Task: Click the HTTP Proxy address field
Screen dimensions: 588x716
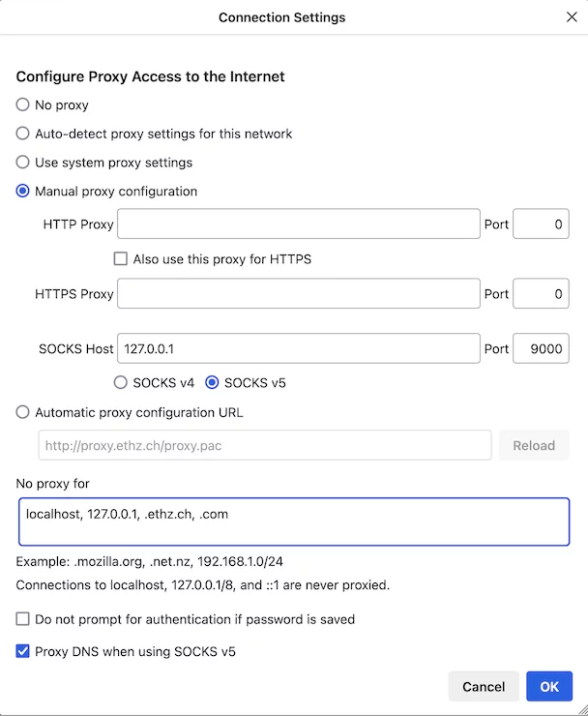Action: point(299,224)
